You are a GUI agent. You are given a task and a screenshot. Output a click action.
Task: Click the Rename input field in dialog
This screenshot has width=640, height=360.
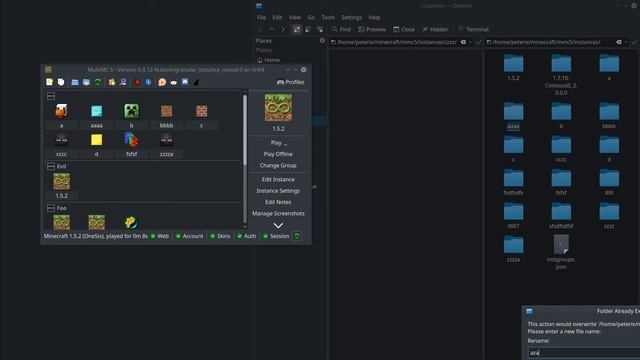(584, 353)
